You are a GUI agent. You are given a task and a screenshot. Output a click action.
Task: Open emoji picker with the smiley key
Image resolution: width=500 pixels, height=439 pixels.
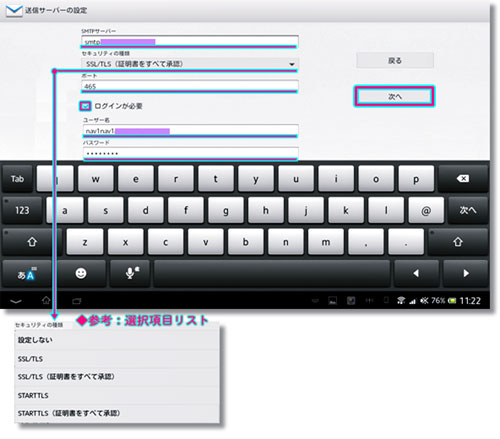pos(81,273)
